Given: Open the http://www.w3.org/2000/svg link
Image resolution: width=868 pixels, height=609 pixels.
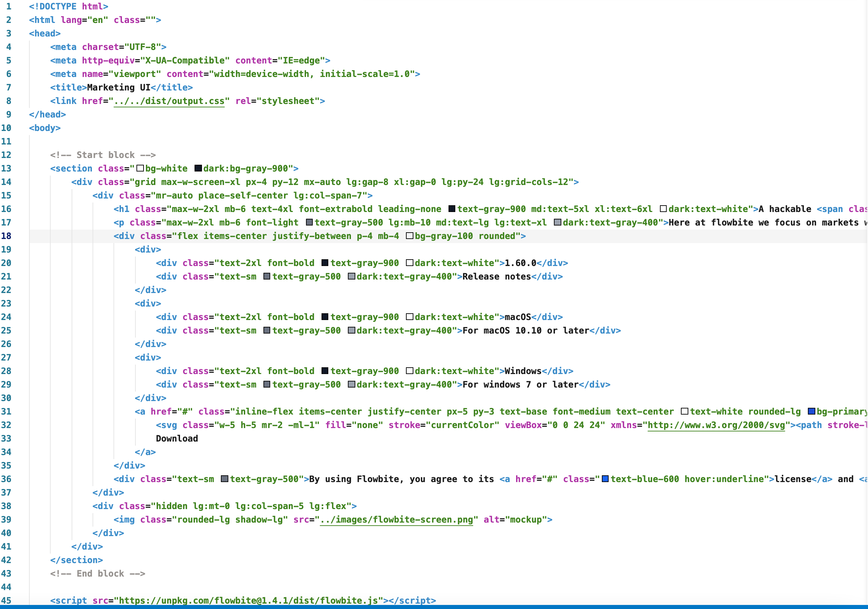Looking at the screenshot, I should pos(716,425).
